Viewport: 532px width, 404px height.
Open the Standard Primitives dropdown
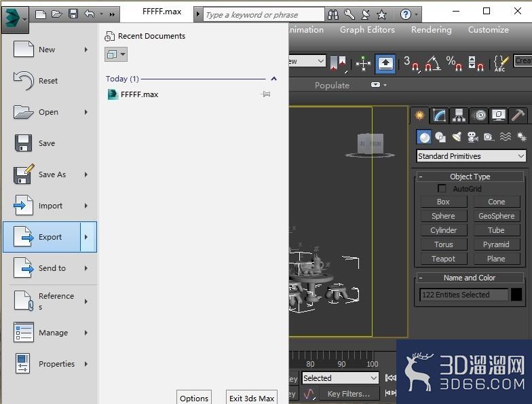tap(471, 156)
